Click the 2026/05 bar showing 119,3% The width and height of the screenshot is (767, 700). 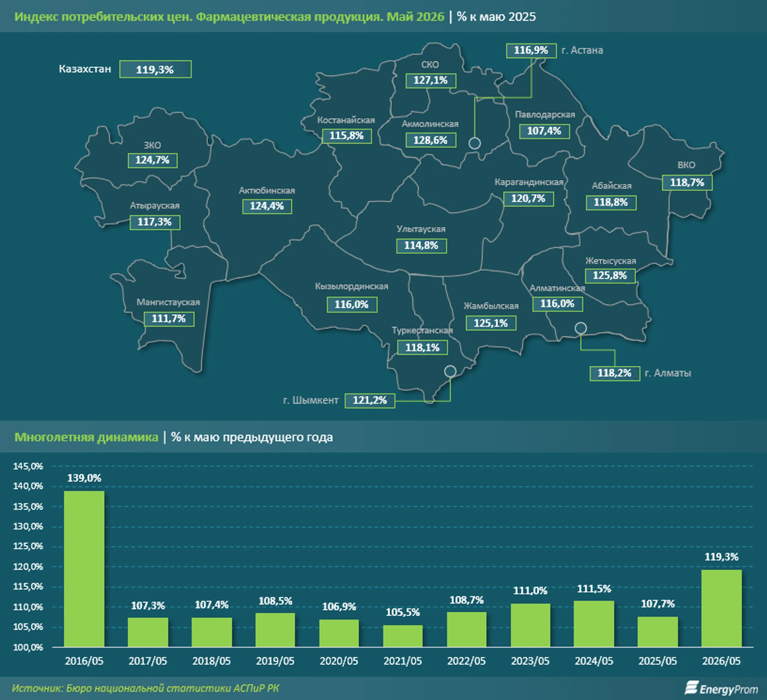tap(721, 608)
